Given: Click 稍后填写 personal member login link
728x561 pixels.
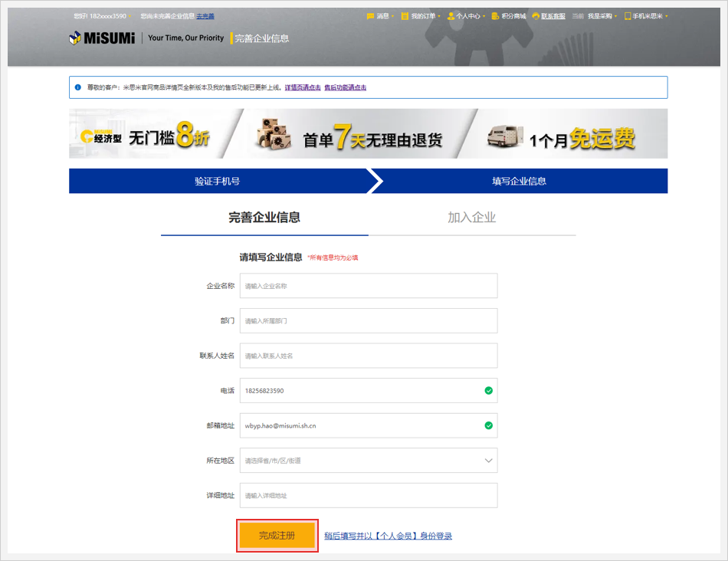Looking at the screenshot, I should 388,536.
